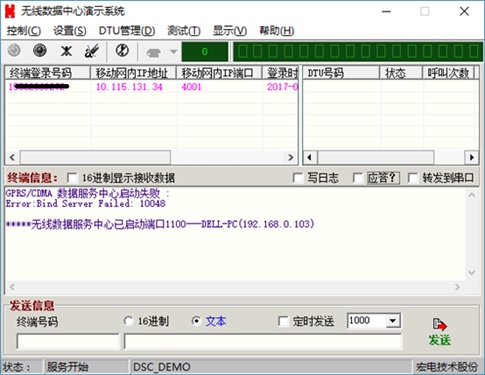Screen dimensions: 485x375
Task: Toggle the 写日志 checkbox
Action: point(298,178)
